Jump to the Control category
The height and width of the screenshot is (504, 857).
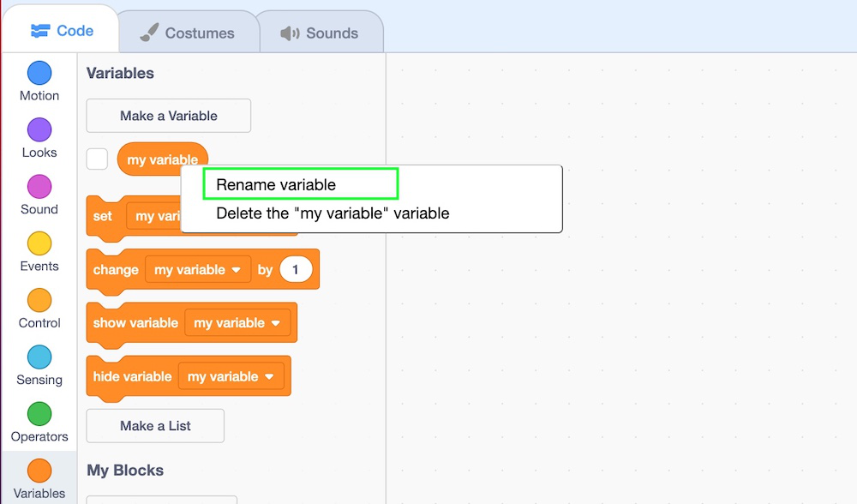[39, 301]
